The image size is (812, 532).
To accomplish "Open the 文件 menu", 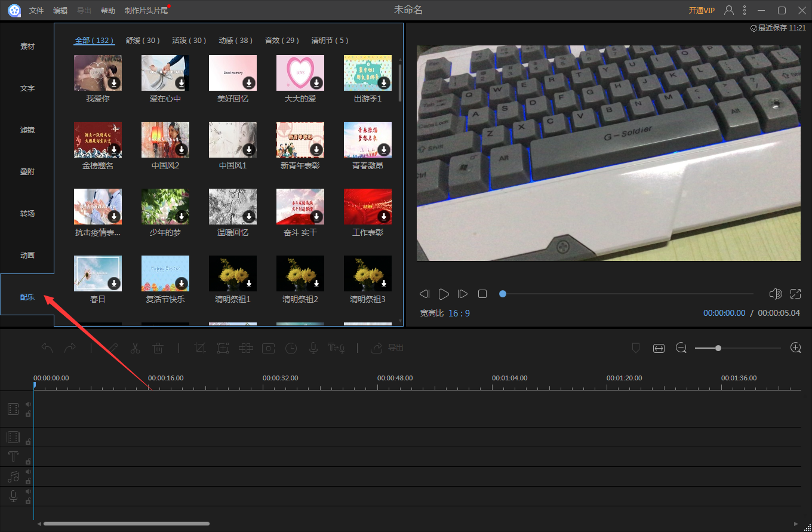I will tap(36, 11).
